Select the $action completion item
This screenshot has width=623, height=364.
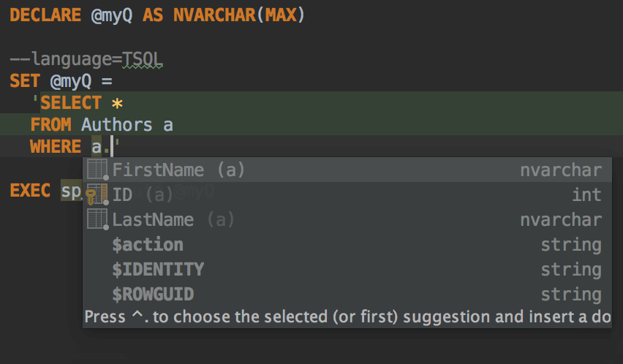pos(148,245)
